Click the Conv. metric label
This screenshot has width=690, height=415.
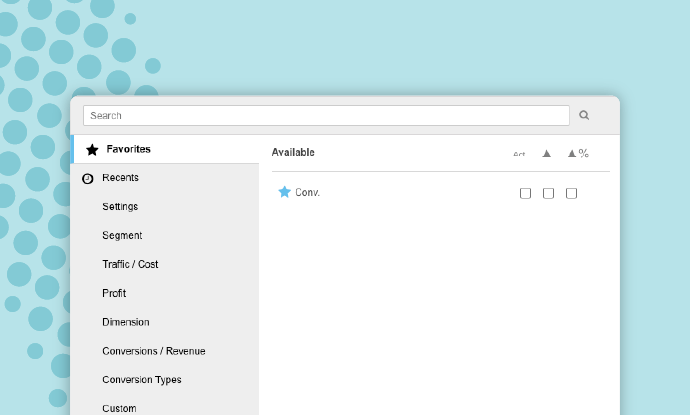pyautogui.click(x=307, y=192)
